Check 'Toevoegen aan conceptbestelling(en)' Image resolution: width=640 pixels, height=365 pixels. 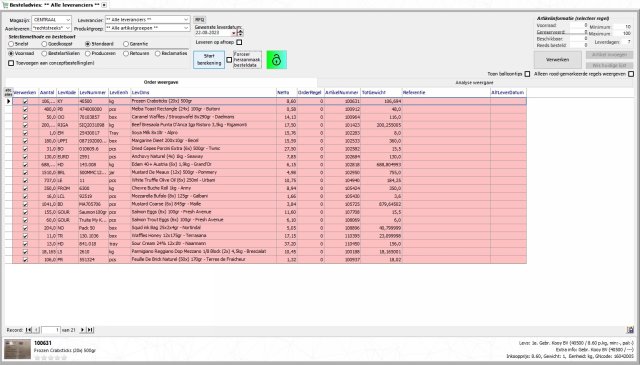coord(11,63)
